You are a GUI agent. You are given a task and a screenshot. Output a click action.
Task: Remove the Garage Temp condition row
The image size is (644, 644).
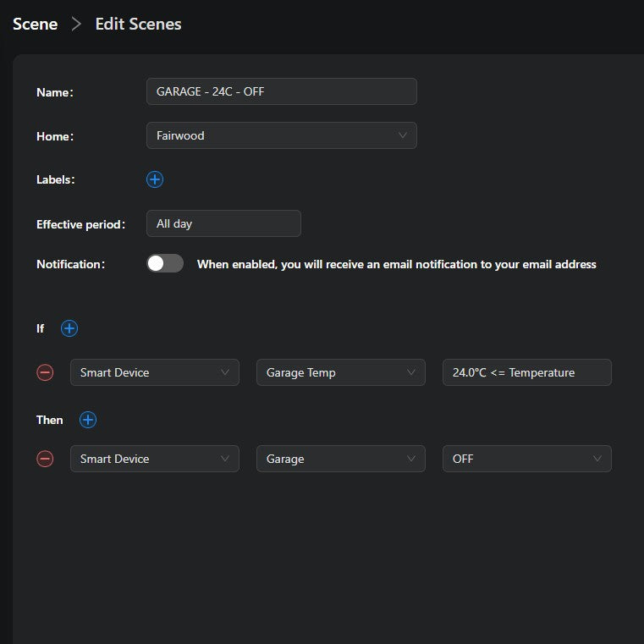pyautogui.click(x=45, y=372)
